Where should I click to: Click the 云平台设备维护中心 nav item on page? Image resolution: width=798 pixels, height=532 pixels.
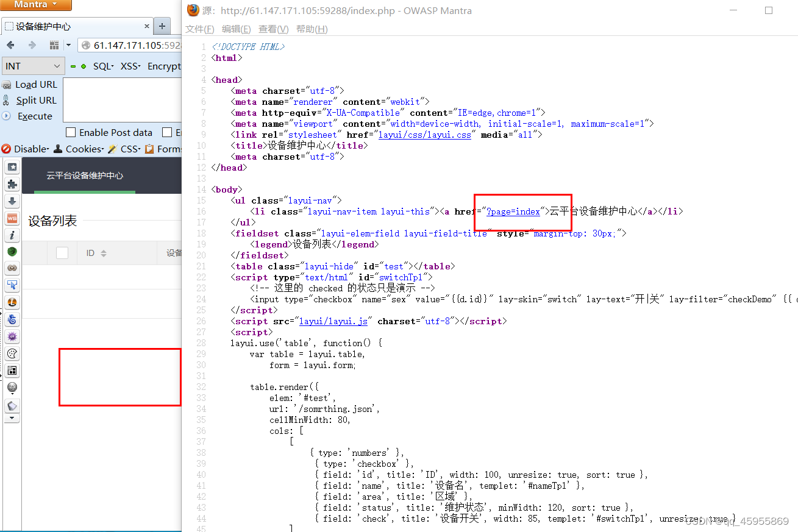coord(85,176)
